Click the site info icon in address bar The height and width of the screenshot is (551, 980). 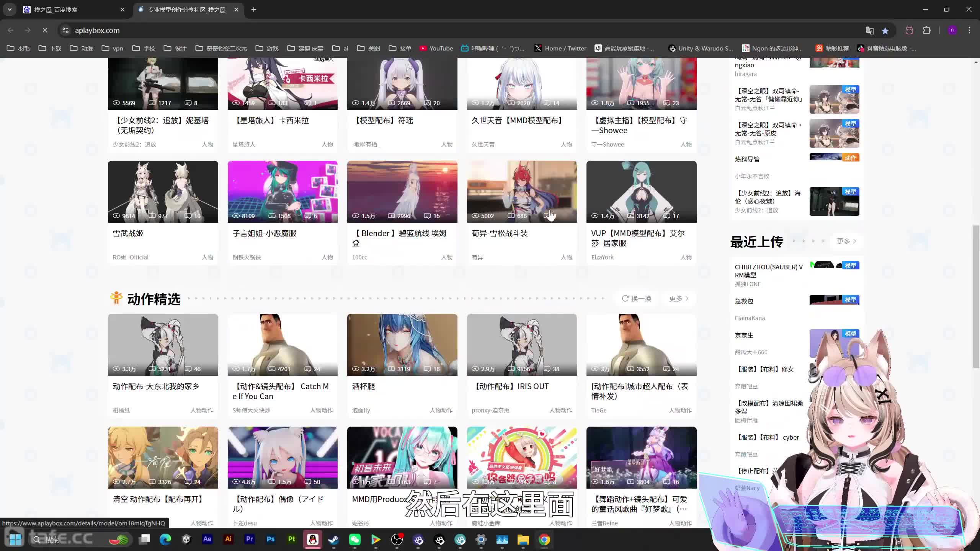click(x=65, y=30)
